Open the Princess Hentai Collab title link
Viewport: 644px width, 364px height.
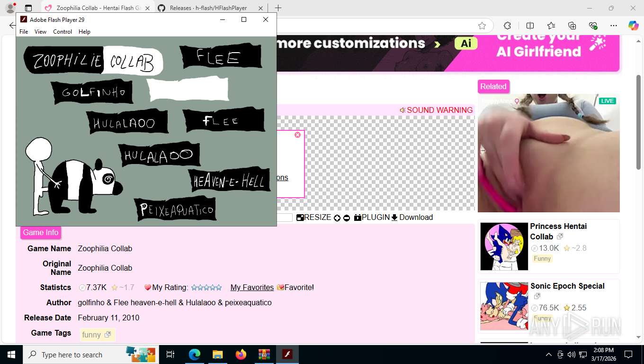(x=558, y=231)
